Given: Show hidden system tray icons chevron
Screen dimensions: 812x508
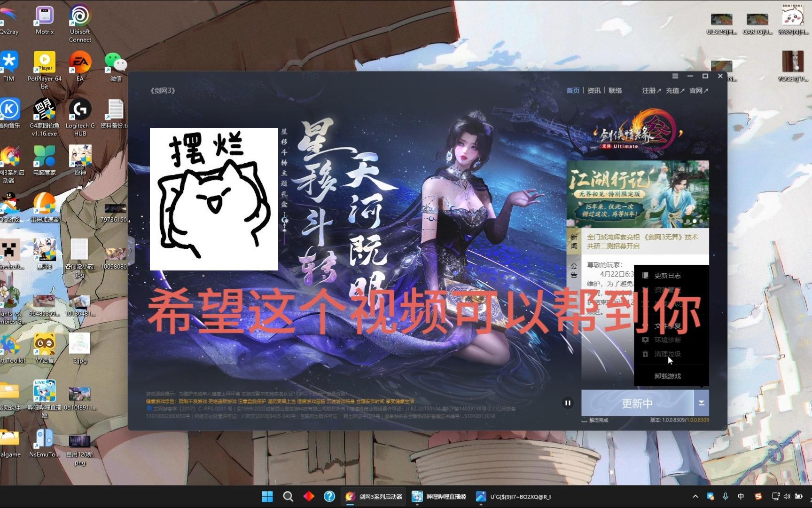Looking at the screenshot, I should click(x=695, y=496).
